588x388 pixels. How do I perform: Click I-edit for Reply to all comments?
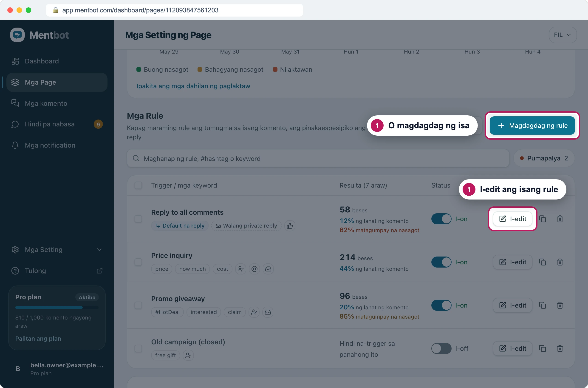coord(513,219)
